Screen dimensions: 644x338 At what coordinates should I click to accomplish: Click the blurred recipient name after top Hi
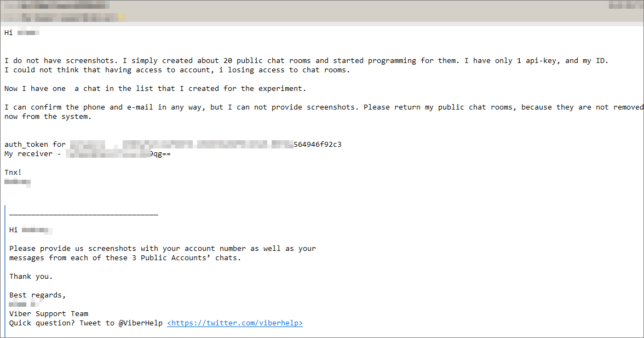click(x=28, y=32)
